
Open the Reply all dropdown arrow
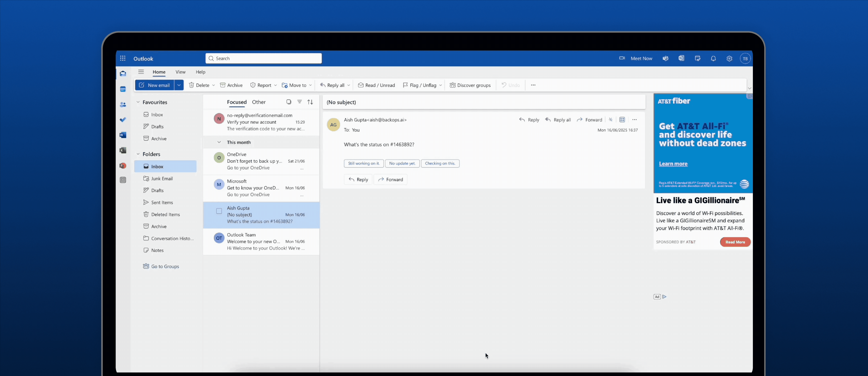pos(348,85)
